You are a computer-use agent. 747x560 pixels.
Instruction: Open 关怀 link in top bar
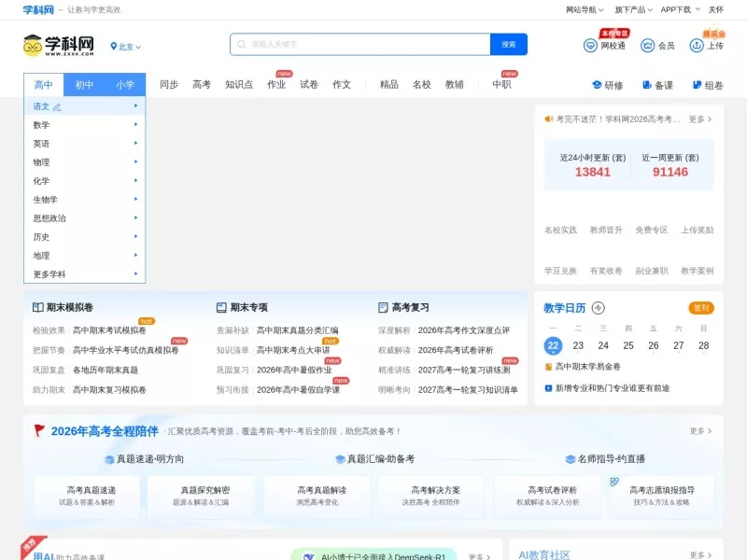[716, 9]
